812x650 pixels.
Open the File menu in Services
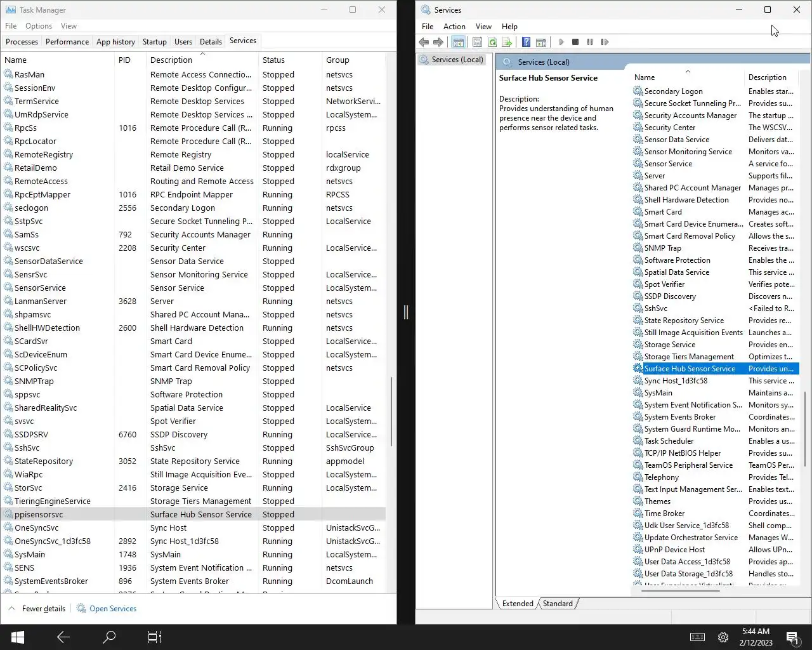[x=428, y=27]
